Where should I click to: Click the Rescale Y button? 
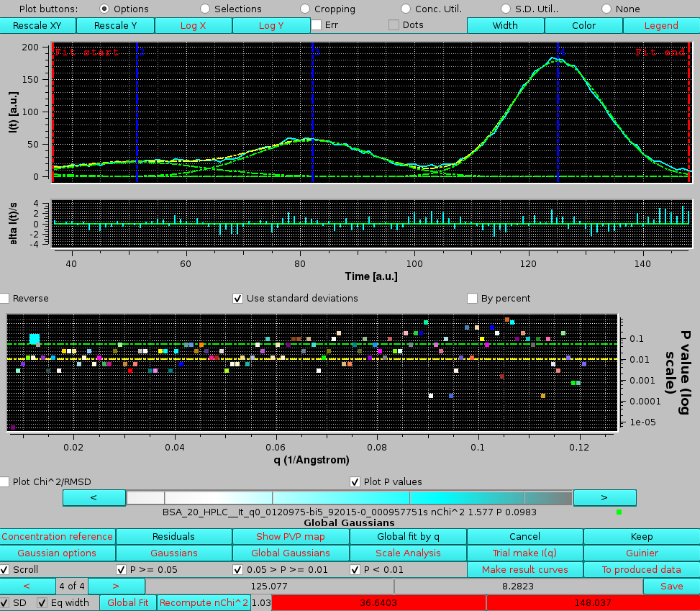tap(115, 25)
